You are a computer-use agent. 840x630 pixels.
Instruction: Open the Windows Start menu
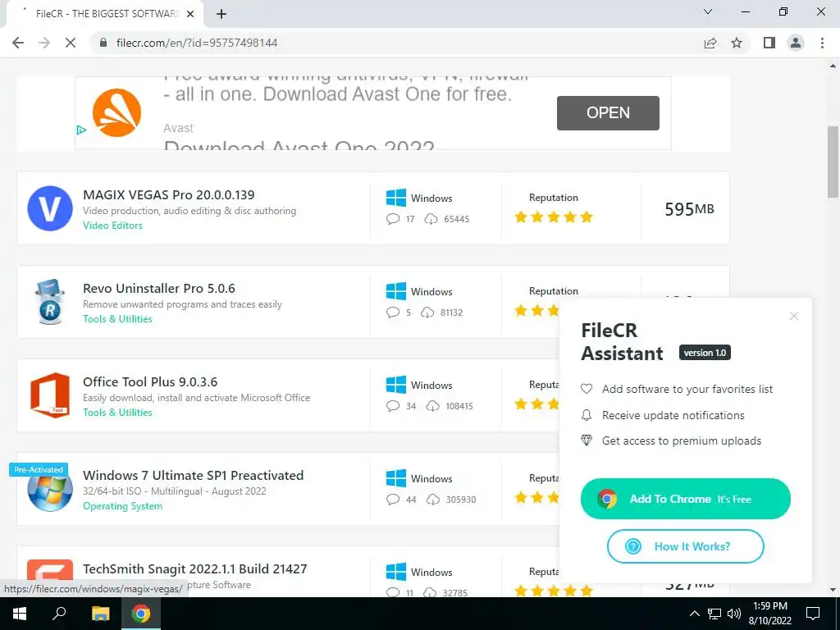click(20, 614)
